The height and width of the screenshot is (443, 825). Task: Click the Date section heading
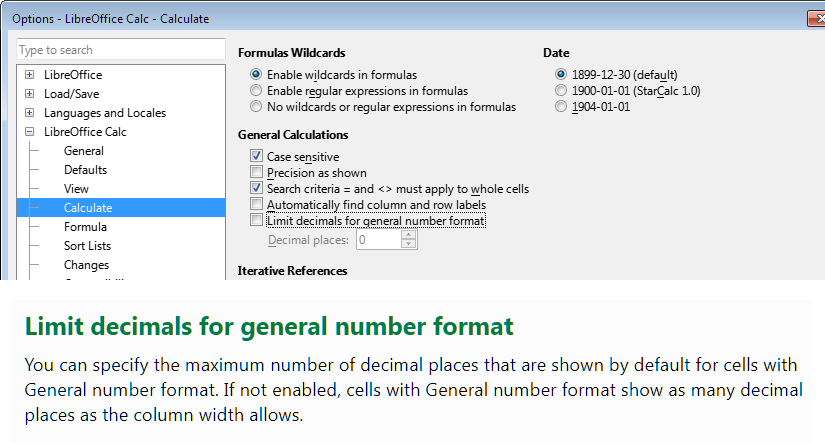coord(556,53)
